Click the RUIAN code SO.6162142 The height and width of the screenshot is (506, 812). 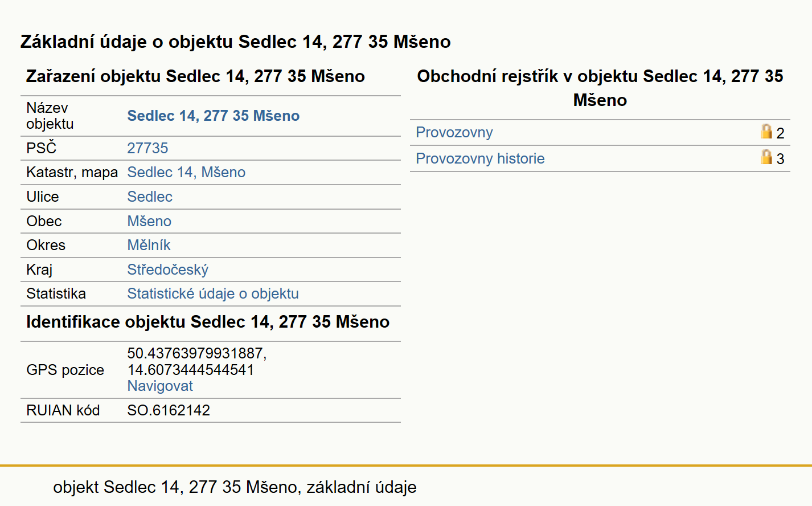(169, 410)
